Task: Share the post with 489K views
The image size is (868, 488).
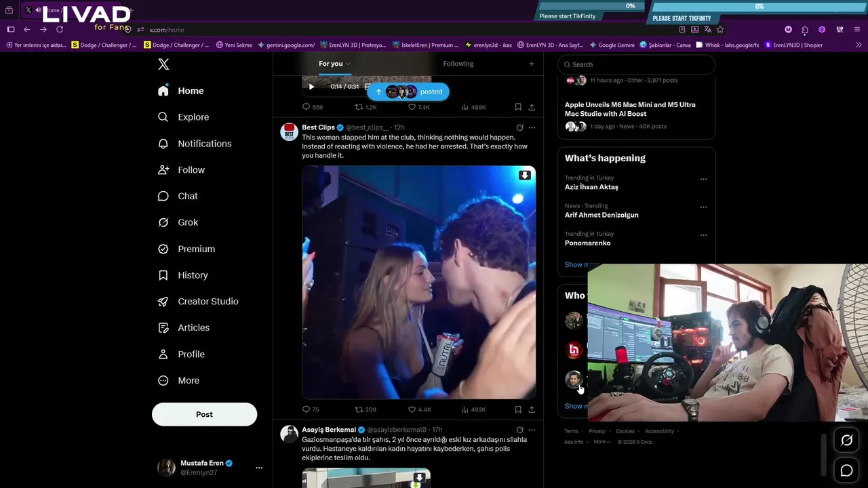Action: coord(532,107)
